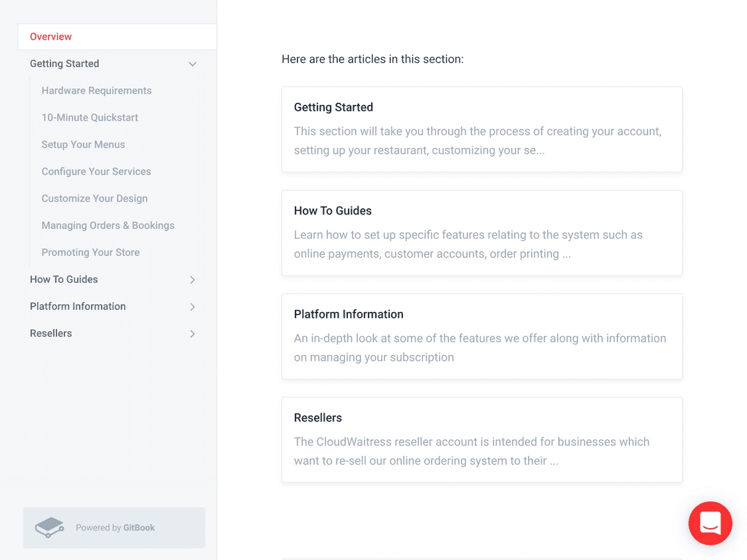Expand the How To Guides chevron

tap(193, 279)
